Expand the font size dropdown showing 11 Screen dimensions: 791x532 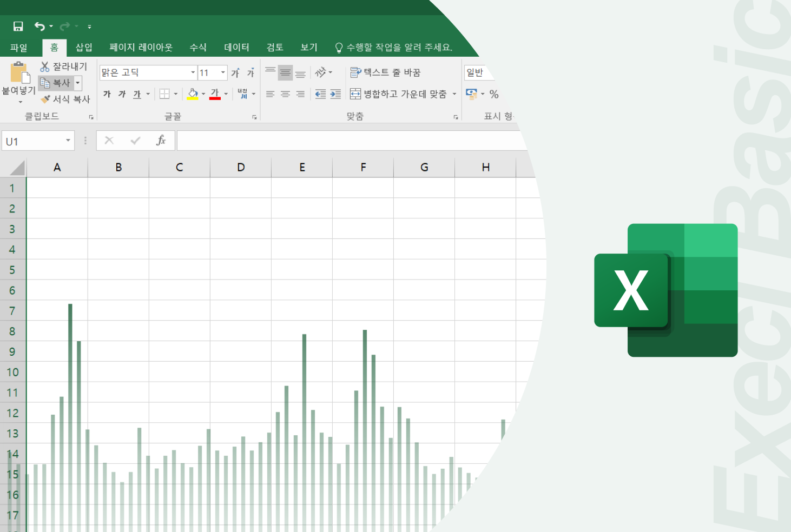click(x=223, y=72)
